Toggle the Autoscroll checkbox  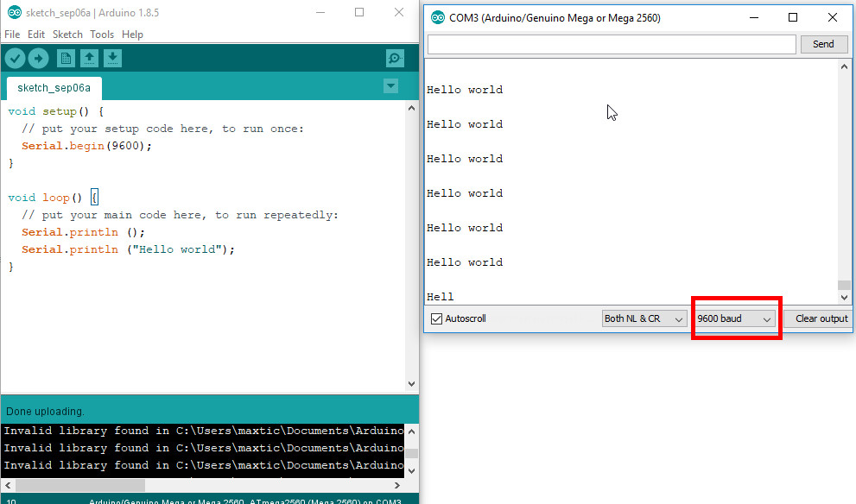click(x=437, y=318)
